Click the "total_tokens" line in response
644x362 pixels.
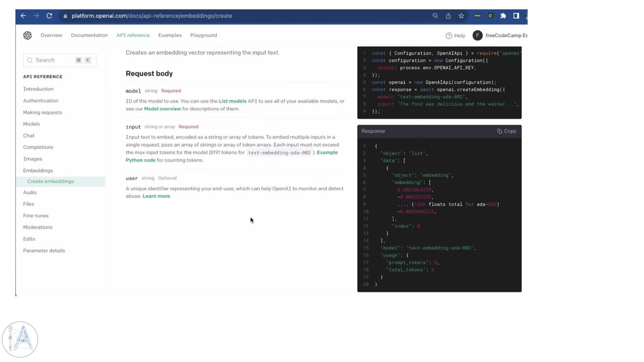coord(410,270)
